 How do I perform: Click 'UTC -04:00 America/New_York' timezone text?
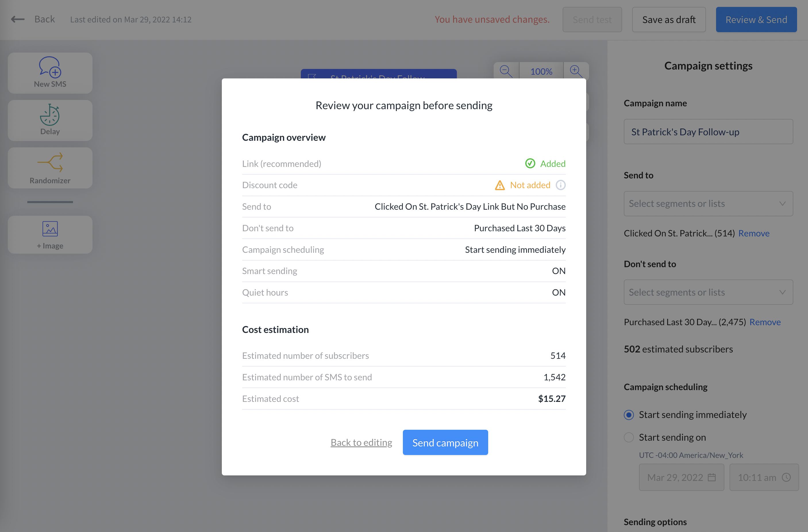(691, 455)
